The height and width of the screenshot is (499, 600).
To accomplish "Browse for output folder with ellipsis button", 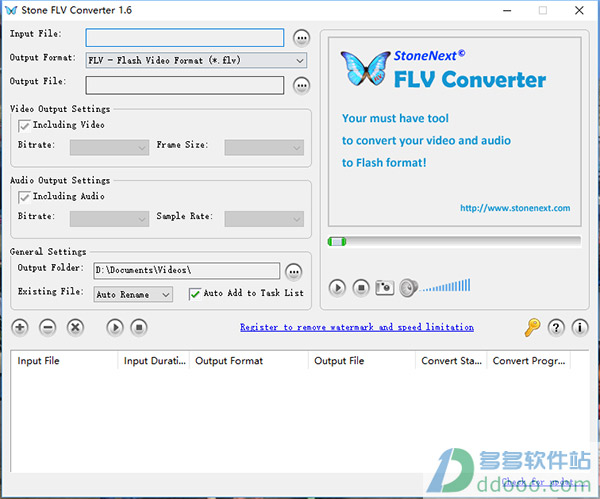I will [293, 272].
